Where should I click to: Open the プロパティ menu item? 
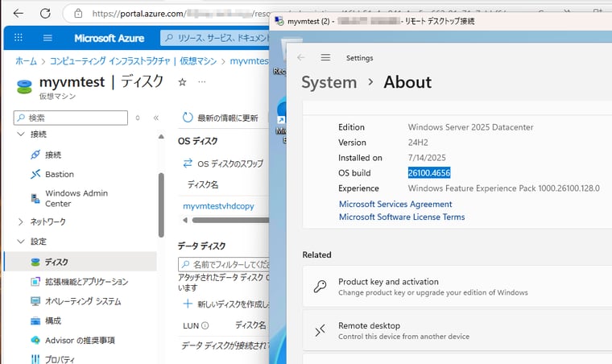tap(60, 359)
